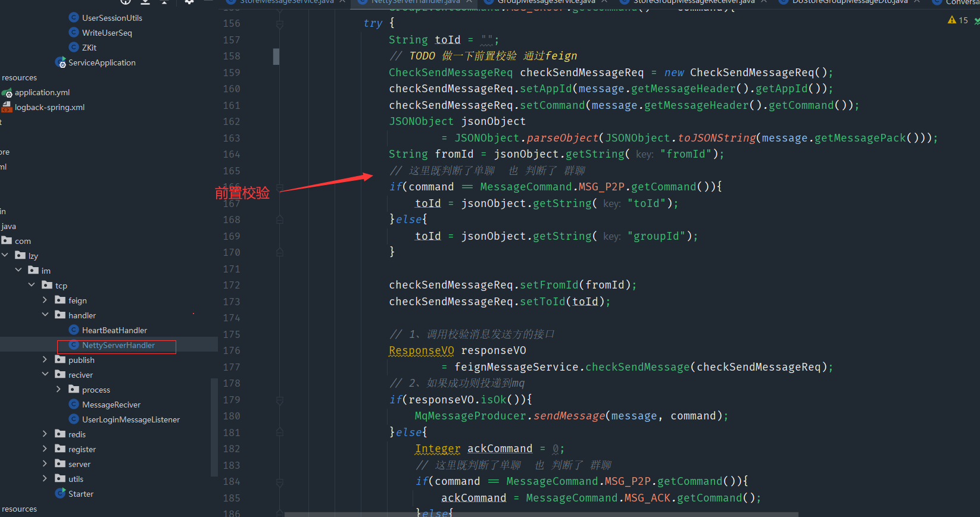Click line number 184 in the gutter
Image resolution: width=980 pixels, height=517 pixels.
[232, 481]
